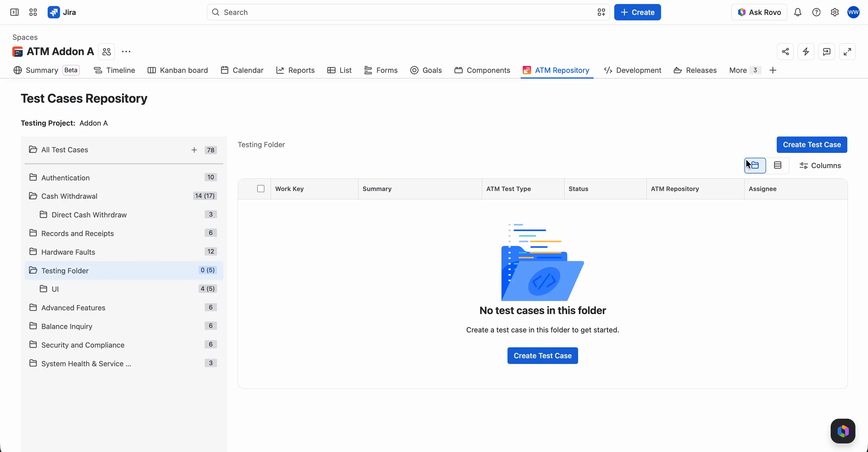This screenshot has height=452, width=868.
Task: Switch to flat list view toggle
Action: tap(778, 165)
